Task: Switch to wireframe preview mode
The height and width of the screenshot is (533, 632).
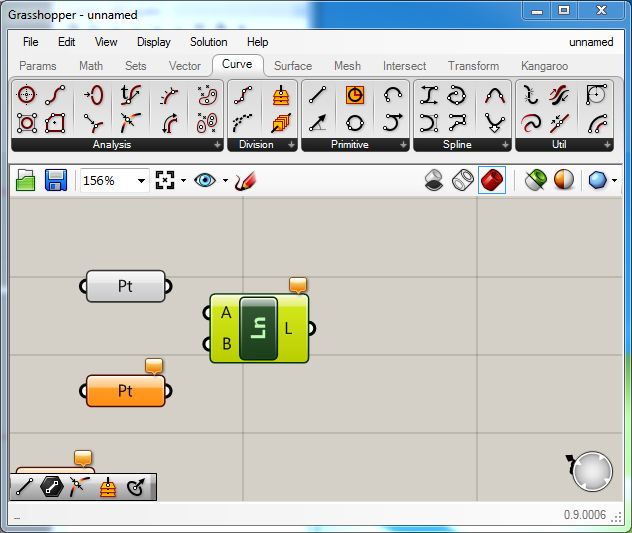Action: tap(462, 180)
